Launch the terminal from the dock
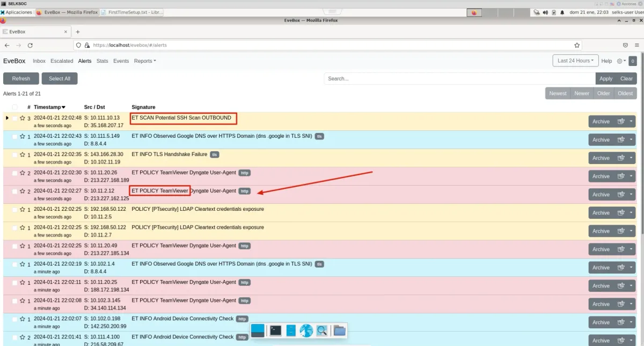 [275, 330]
